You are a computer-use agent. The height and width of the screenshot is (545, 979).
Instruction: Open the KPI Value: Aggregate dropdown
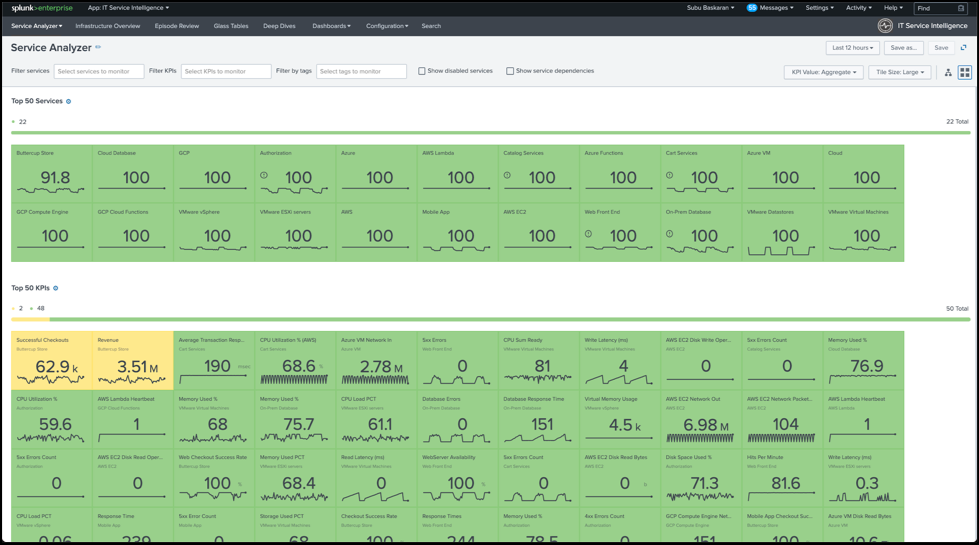824,72
